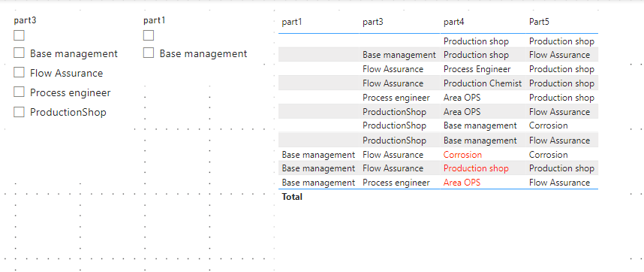Sort table by part3 column header

point(373,23)
